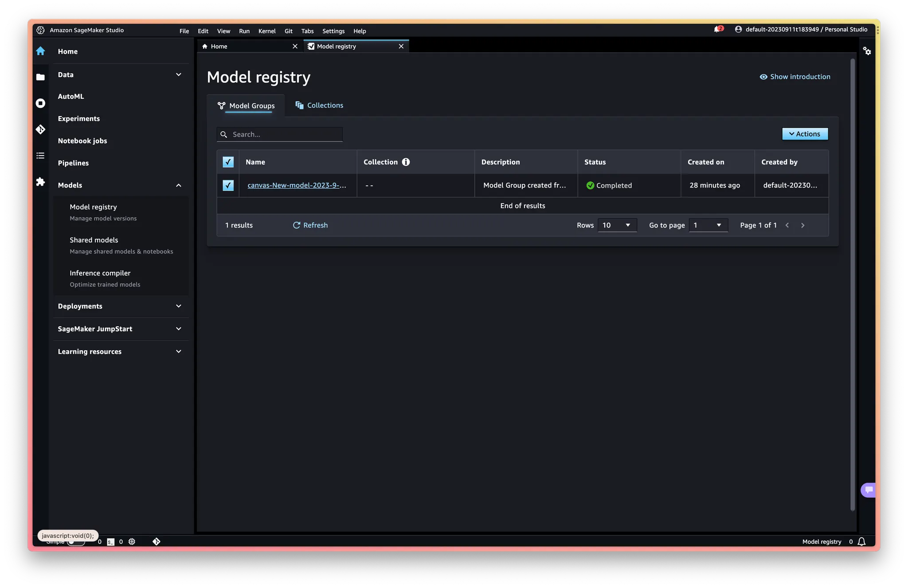Switch to the Collections tab
908x588 pixels.
click(x=320, y=105)
